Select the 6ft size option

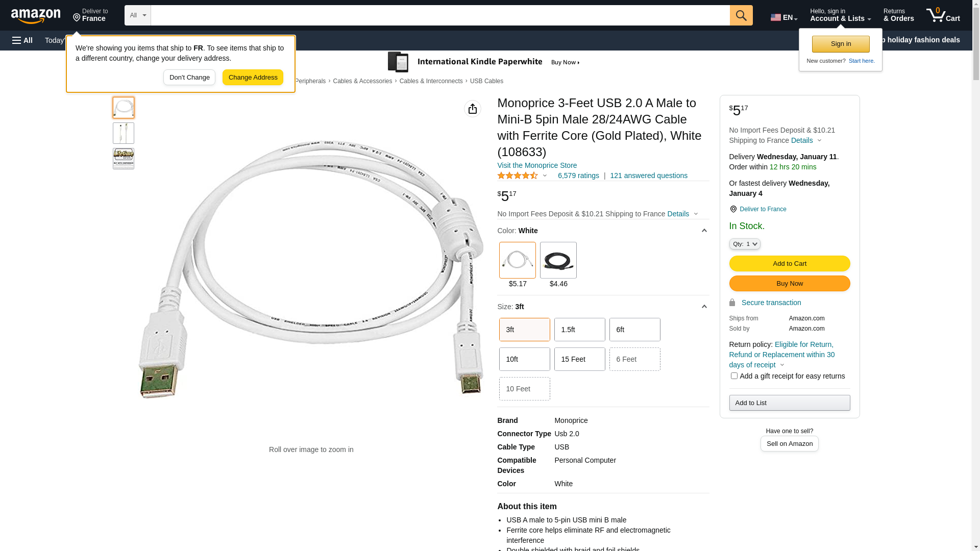(635, 330)
